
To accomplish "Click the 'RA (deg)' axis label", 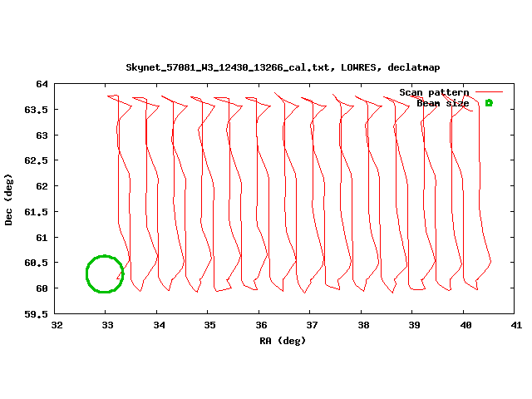I will [x=283, y=341].
